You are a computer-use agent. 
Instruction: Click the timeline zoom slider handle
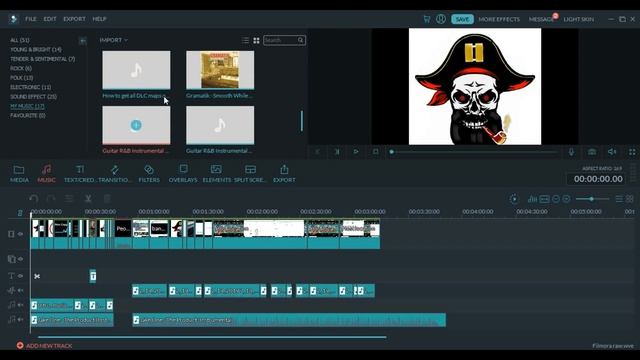coord(591,199)
